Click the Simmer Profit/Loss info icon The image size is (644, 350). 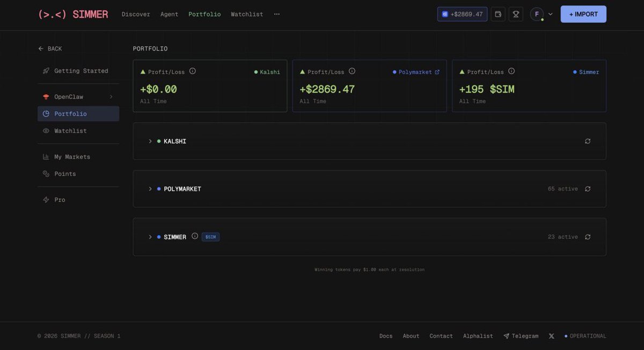tap(511, 71)
